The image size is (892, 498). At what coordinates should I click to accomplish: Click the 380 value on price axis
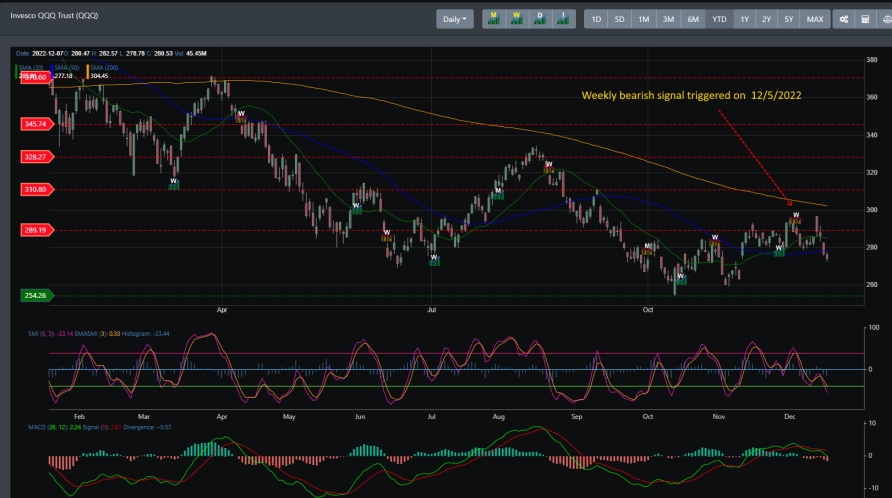[x=872, y=60]
